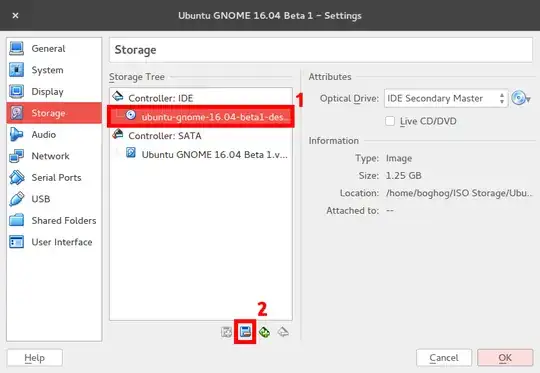Screen dimensions: 540x373
Task: Click the Cancel button
Action: [x=444, y=358]
